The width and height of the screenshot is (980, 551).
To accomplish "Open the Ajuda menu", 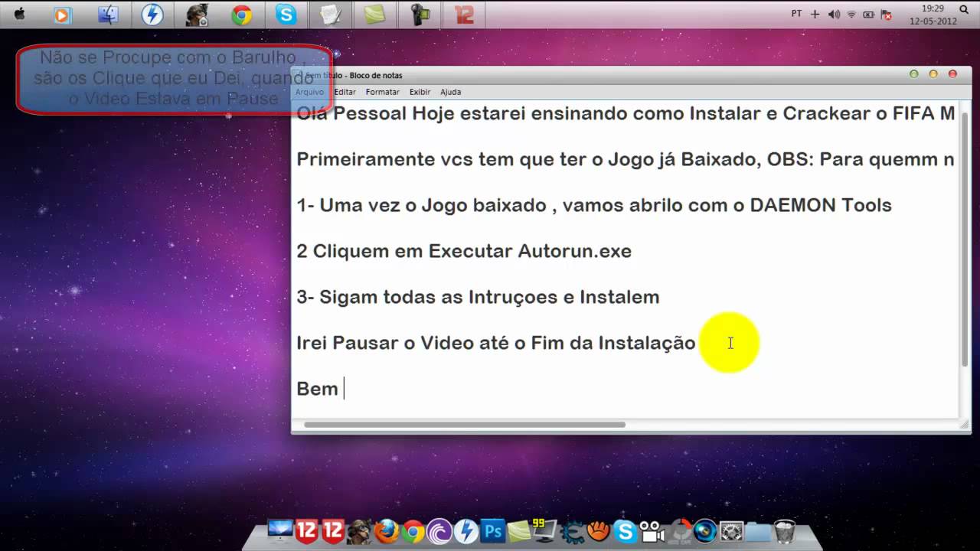I will coord(450,92).
